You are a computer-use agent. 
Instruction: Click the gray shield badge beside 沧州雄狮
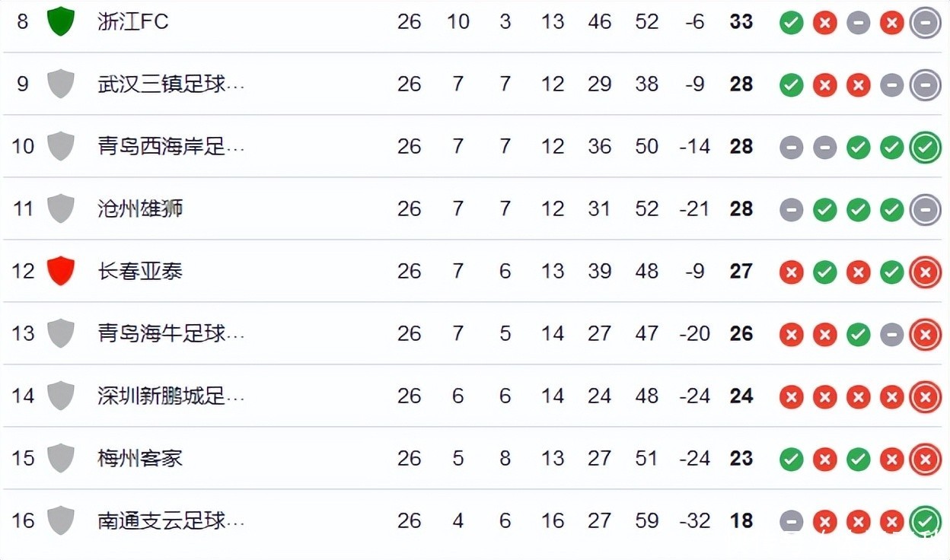pos(61,208)
